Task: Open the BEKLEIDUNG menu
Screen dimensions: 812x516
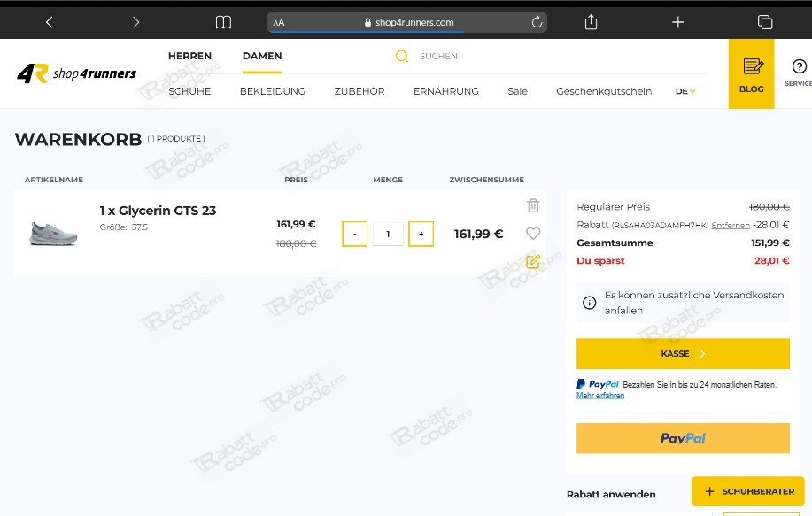Action: coord(273,91)
